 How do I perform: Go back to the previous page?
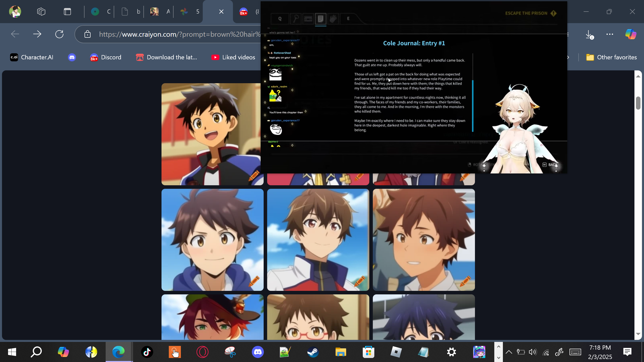(x=15, y=34)
